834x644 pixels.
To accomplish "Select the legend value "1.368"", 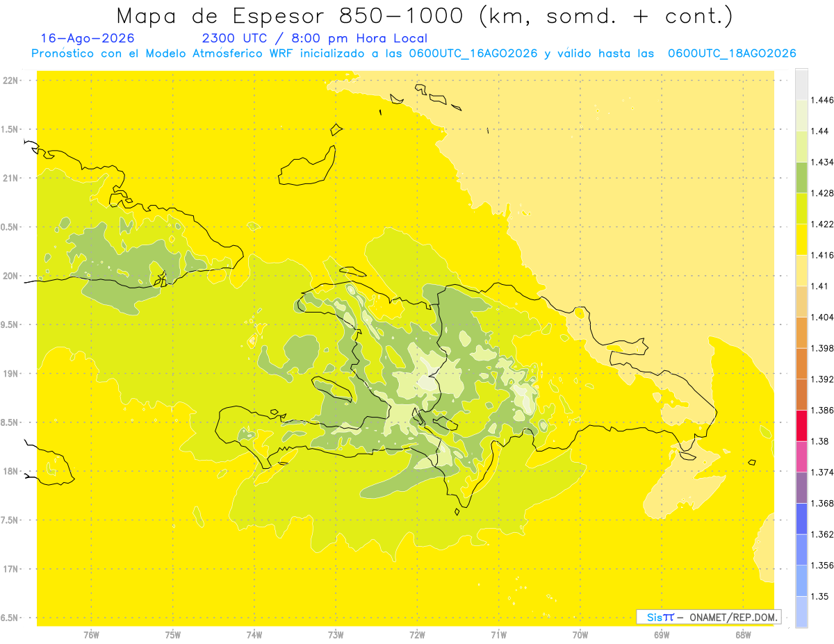I will click(x=821, y=503).
